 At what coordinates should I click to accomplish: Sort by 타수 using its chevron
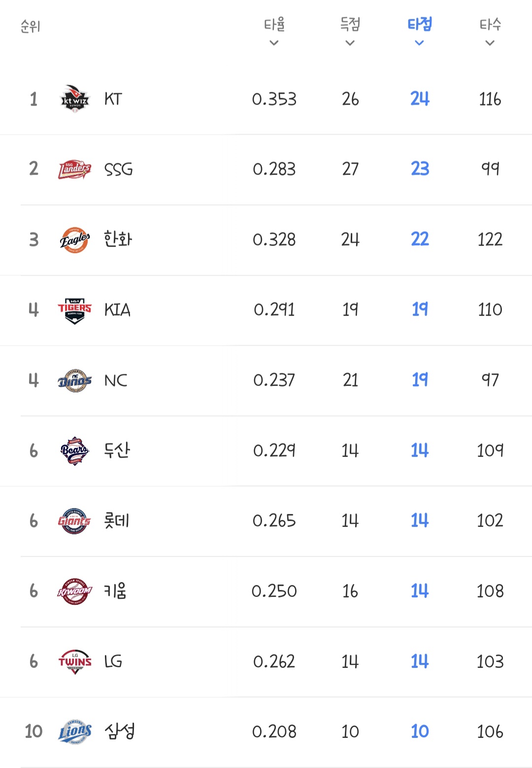click(x=490, y=43)
